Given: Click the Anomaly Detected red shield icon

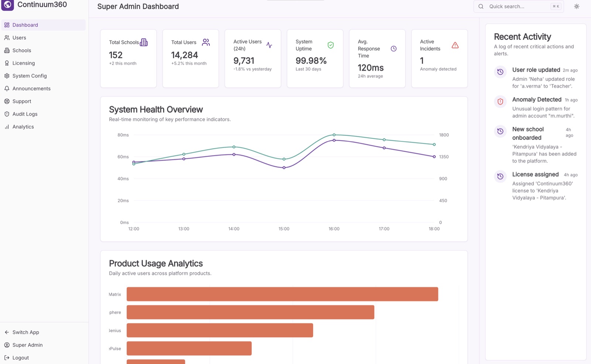Looking at the screenshot, I should (500, 102).
